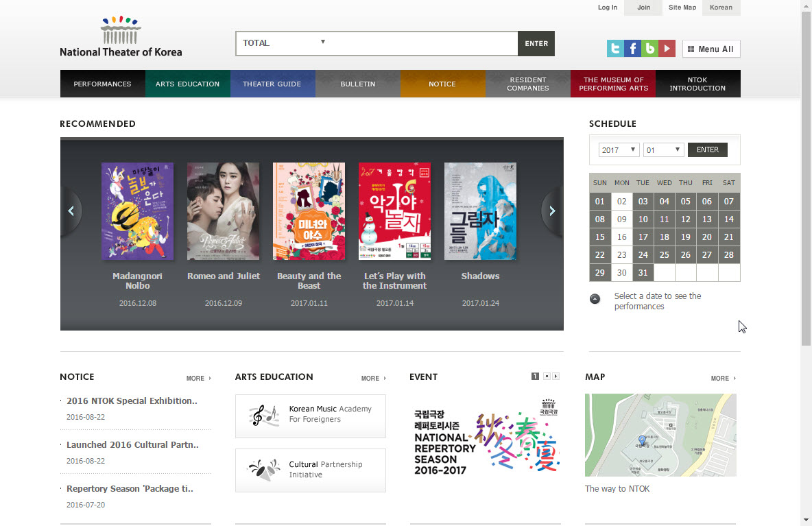
Task: Click the green blog icon
Action: (x=649, y=49)
